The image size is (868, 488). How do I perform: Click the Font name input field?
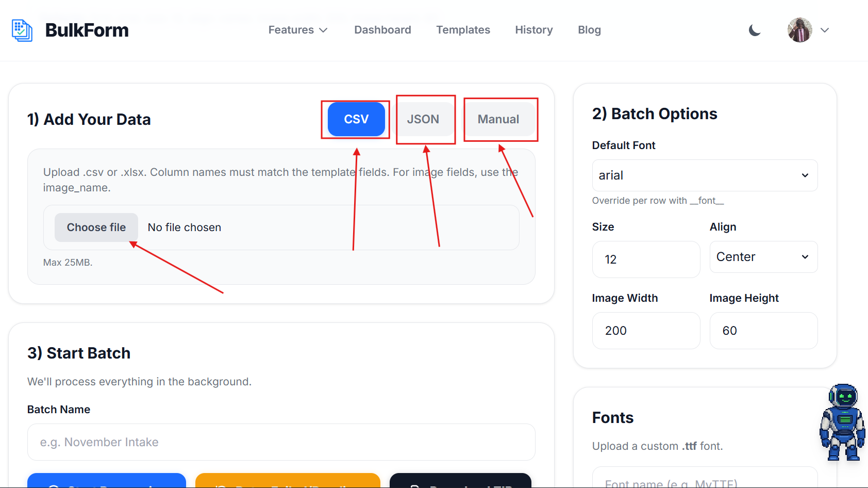[x=705, y=478]
